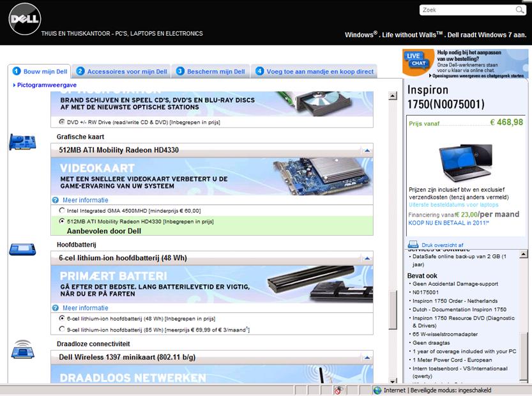The image size is (532, 396).
Task: Click the main battery category icon
Action: tap(22, 249)
